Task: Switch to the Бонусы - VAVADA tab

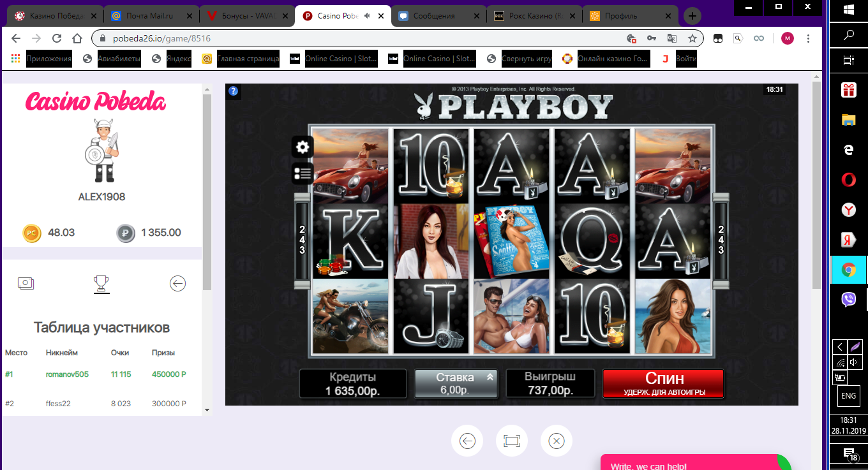Action: 247,16
